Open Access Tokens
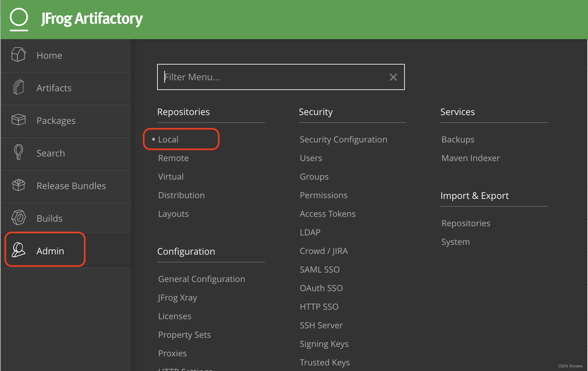This screenshot has height=371, width=588. point(328,214)
